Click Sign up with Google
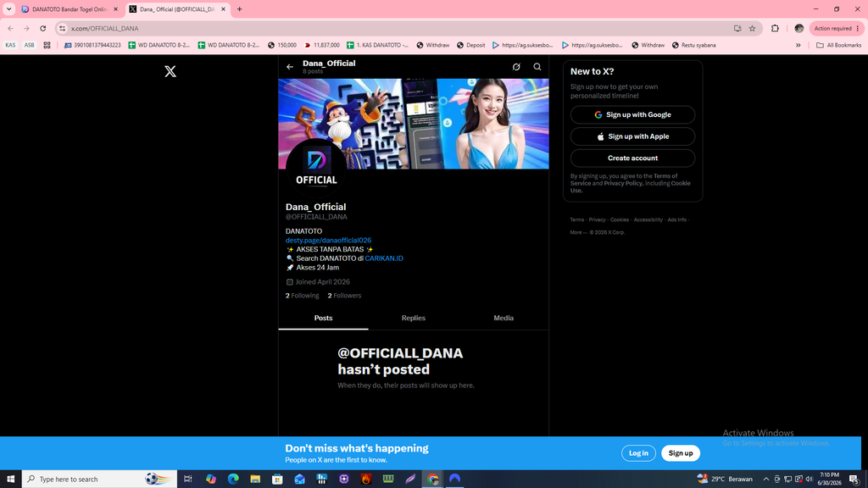 coord(632,114)
